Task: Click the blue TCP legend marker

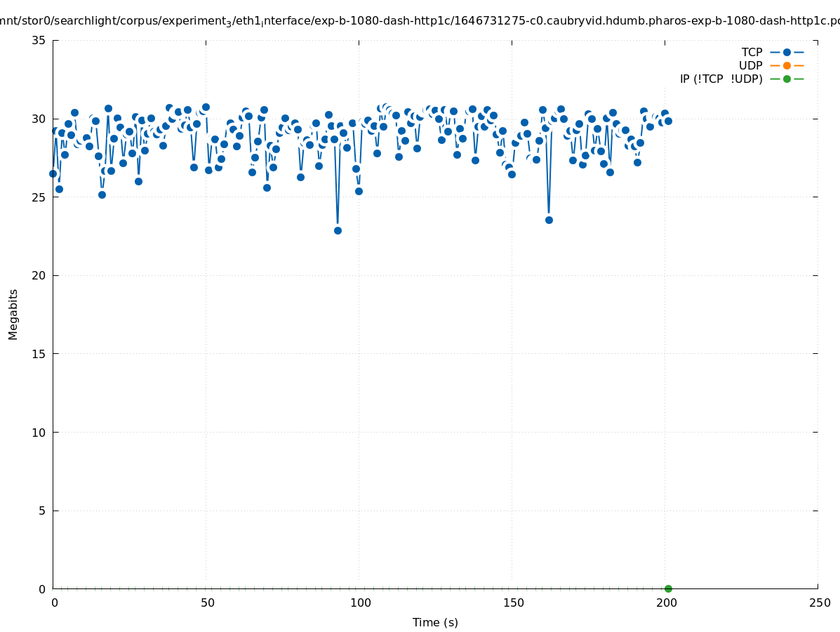Action: tap(787, 52)
